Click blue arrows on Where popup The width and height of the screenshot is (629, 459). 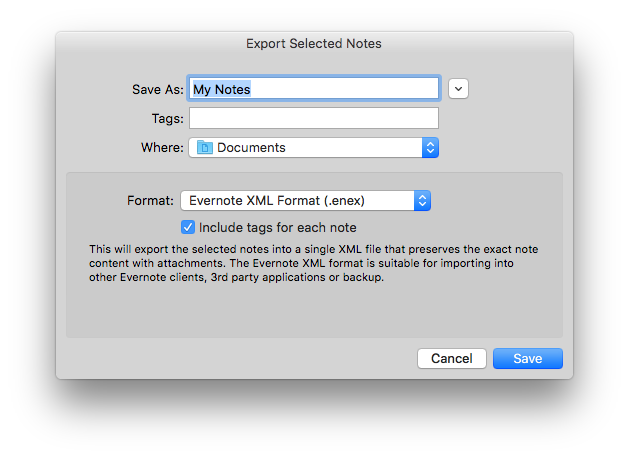[x=430, y=148]
